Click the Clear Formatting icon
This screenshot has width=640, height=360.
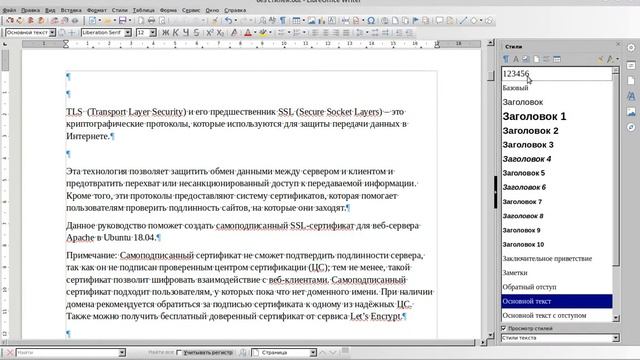click(x=234, y=33)
